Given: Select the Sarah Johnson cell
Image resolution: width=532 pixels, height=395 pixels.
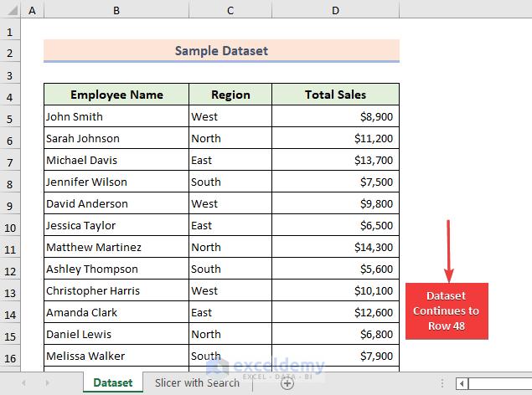Looking at the screenshot, I should tap(116, 138).
